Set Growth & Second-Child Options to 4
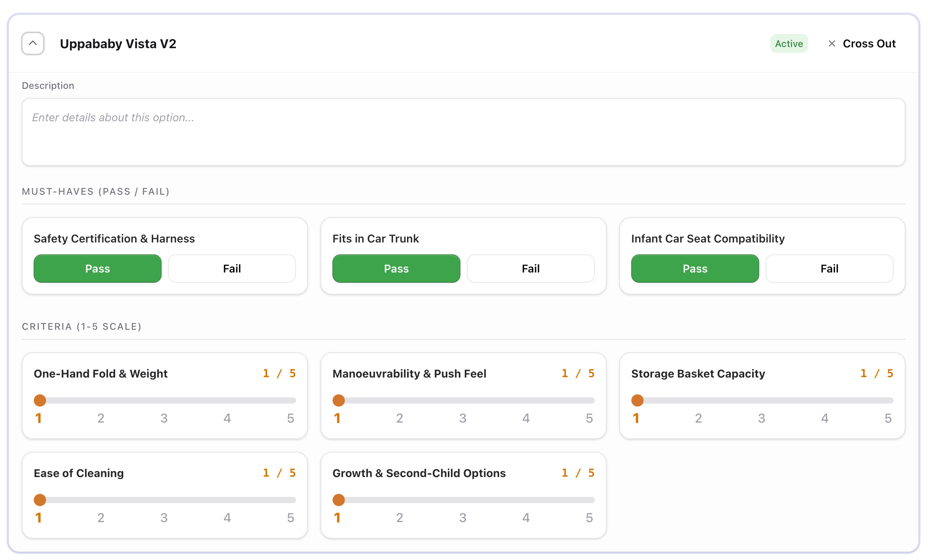928x560 pixels. 526,517
